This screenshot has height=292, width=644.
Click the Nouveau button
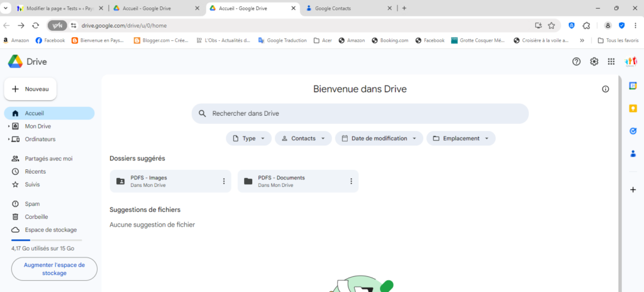point(30,89)
